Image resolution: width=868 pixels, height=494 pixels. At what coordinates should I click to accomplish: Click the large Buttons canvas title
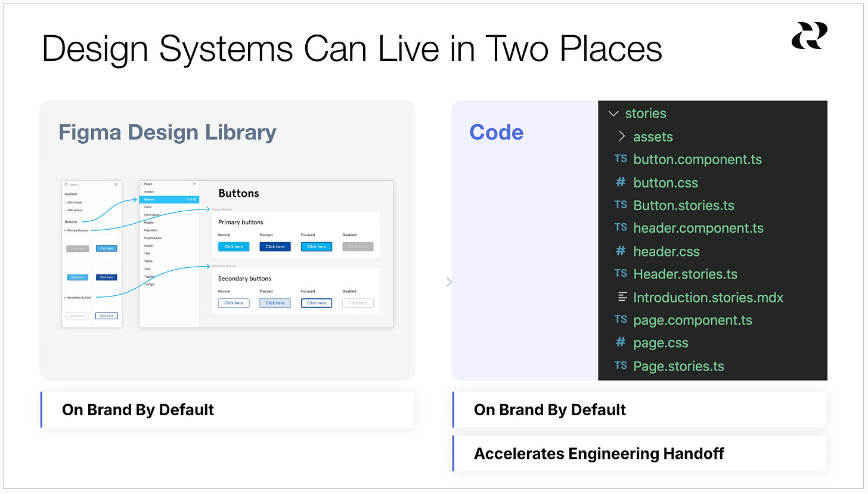238,193
